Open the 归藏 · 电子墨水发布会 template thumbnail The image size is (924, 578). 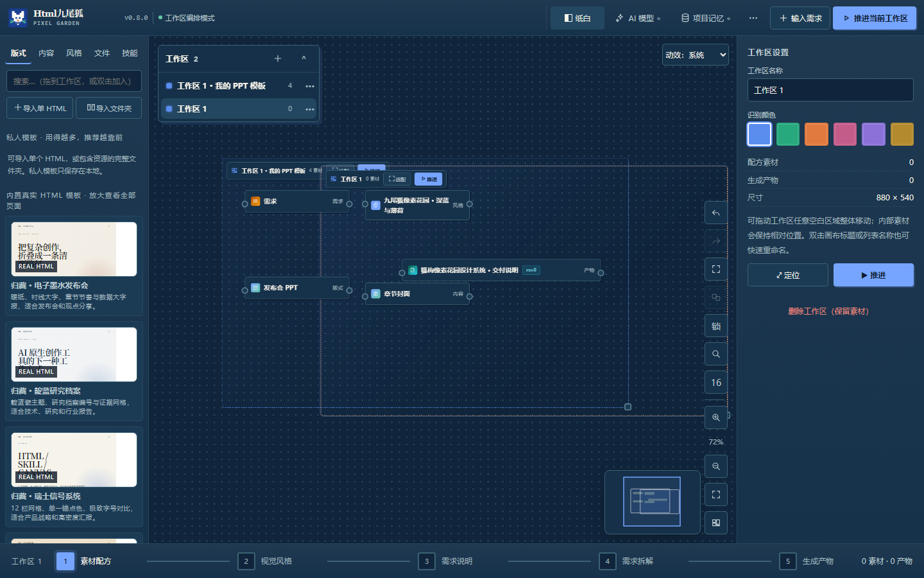point(74,249)
